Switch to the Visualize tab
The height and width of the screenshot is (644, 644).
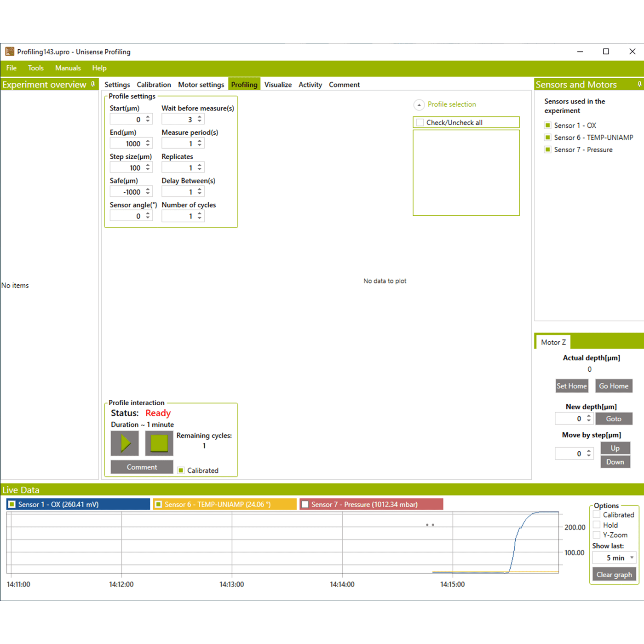[x=278, y=85]
